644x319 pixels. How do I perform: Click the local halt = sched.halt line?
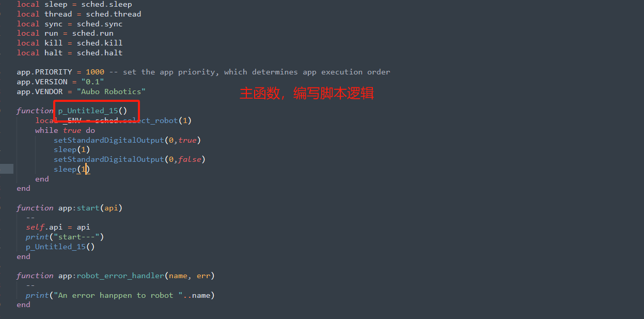pyautogui.click(x=70, y=53)
